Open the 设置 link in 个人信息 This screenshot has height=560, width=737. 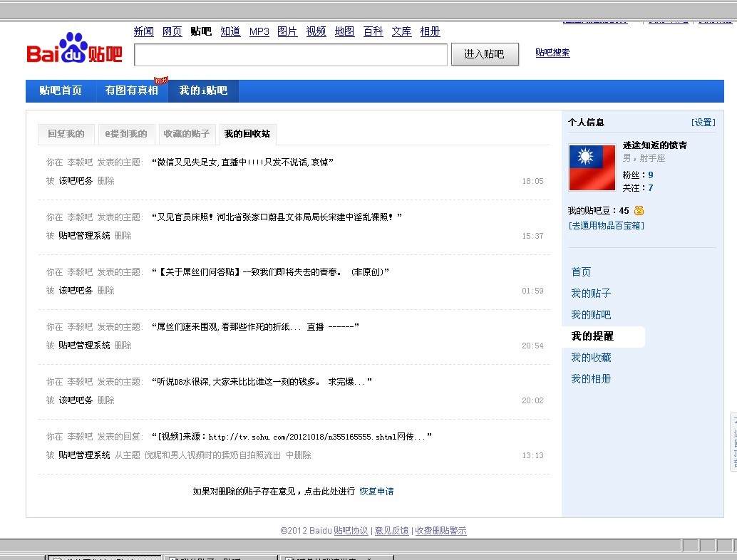(703, 123)
